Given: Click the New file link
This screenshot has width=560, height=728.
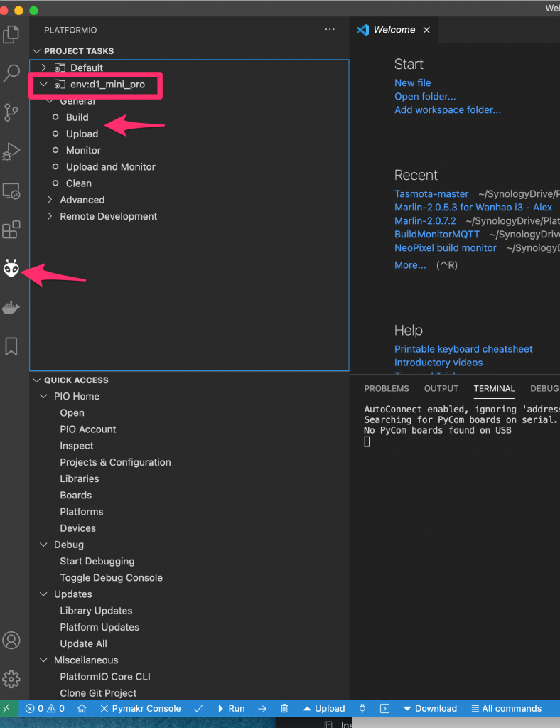Looking at the screenshot, I should 412,83.
